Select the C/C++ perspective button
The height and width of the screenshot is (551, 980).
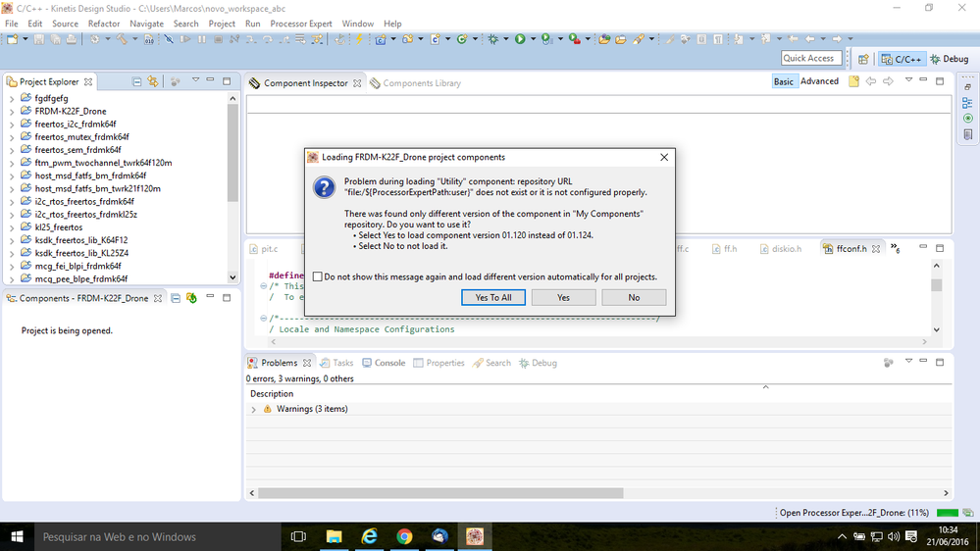tap(902, 59)
